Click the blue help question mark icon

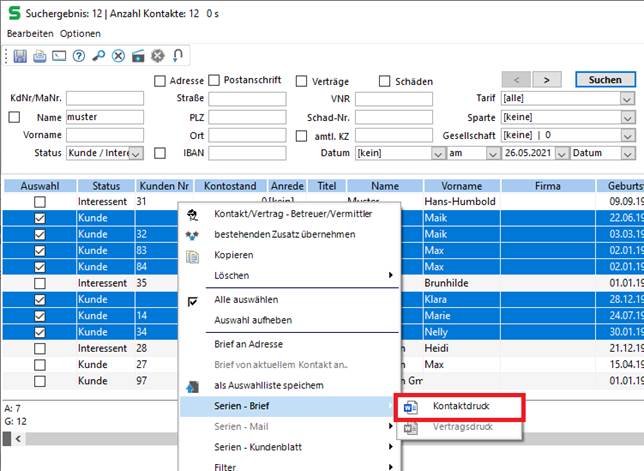pos(79,55)
